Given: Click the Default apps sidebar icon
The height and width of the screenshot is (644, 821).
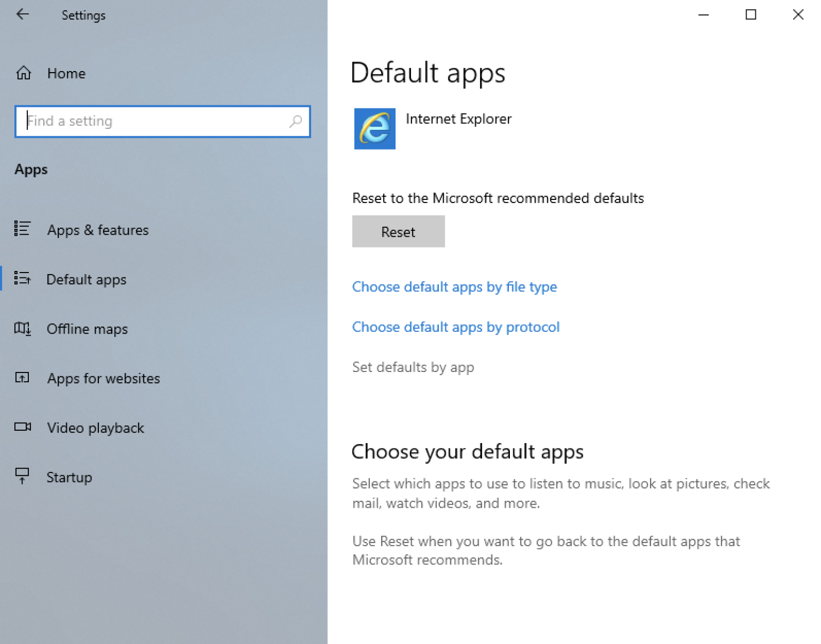Looking at the screenshot, I should click(22, 278).
